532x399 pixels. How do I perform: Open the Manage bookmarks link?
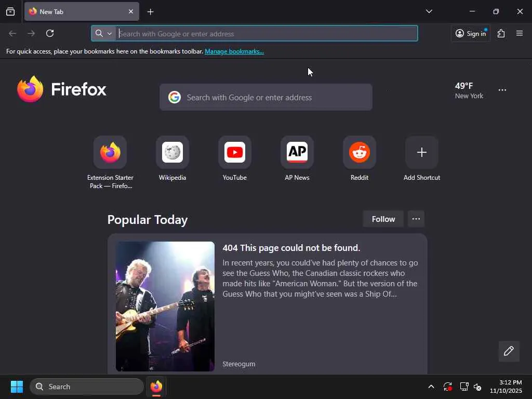[x=234, y=51]
